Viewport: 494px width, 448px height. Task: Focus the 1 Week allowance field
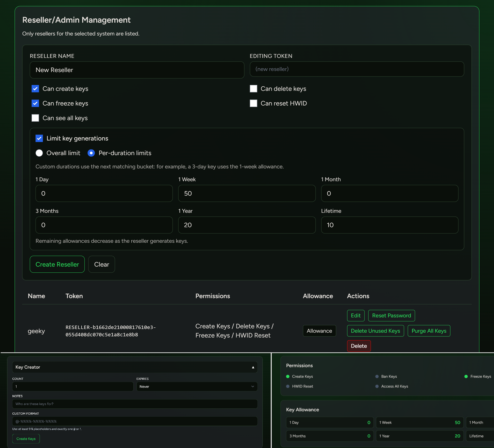click(x=247, y=193)
